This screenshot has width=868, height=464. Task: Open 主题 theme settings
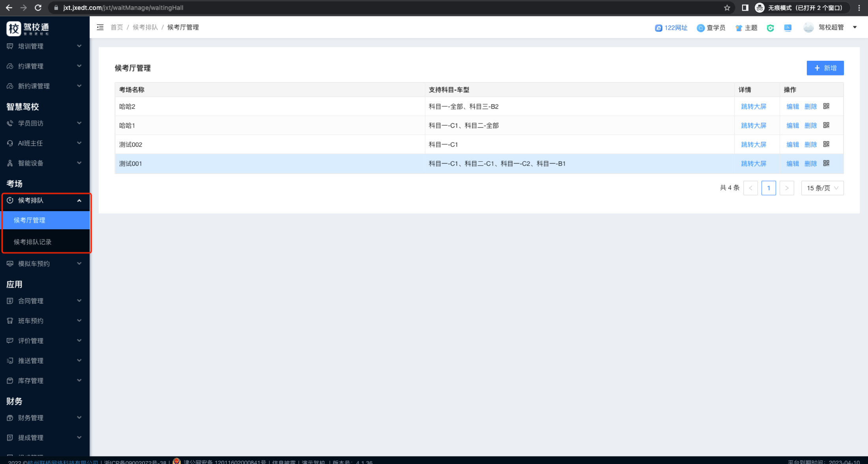[x=746, y=28]
